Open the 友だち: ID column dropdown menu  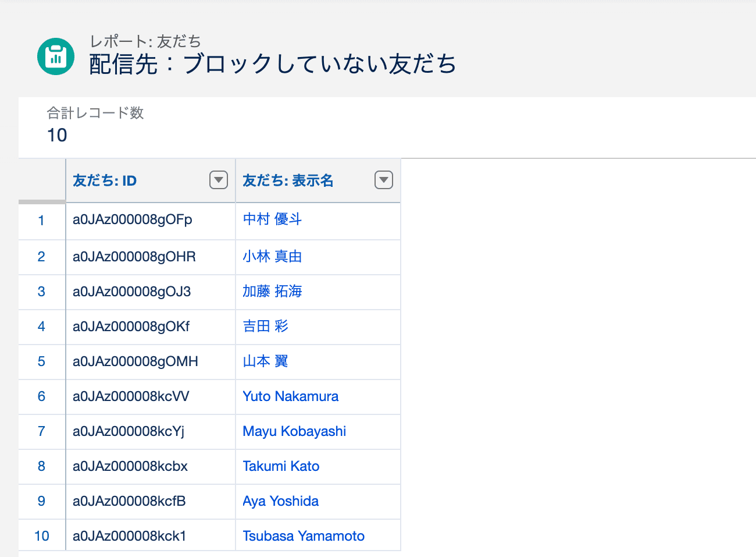219,180
